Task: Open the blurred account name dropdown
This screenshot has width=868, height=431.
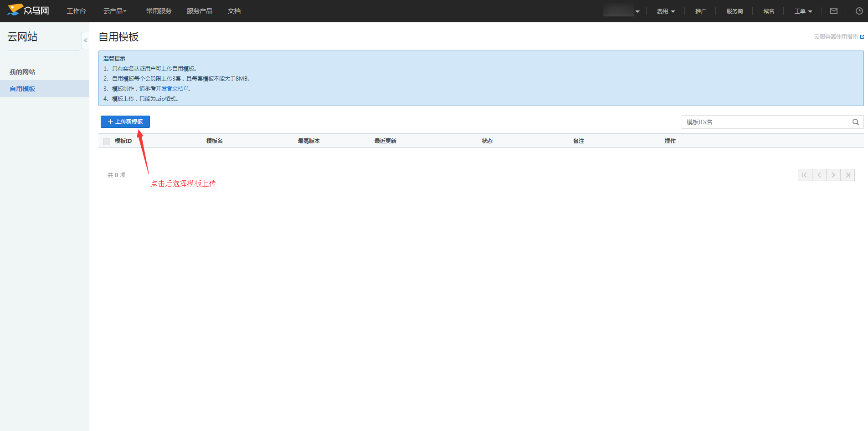Action: click(621, 11)
